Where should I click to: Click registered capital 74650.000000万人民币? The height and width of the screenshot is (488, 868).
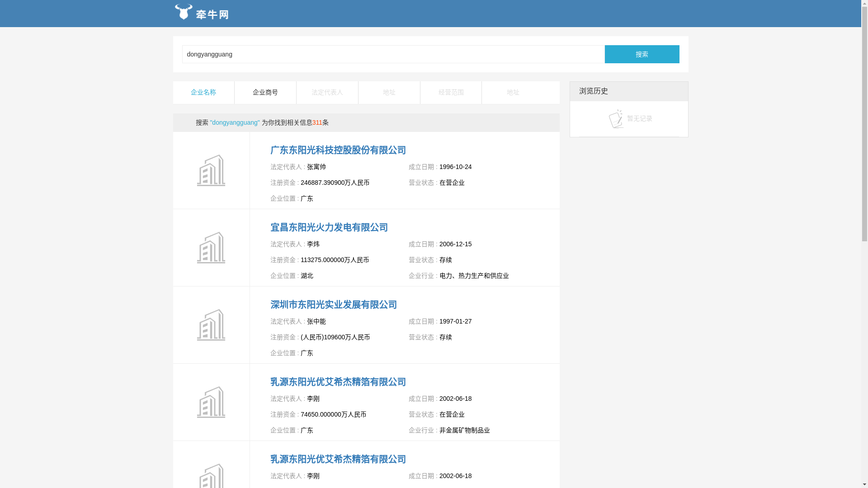(334, 414)
